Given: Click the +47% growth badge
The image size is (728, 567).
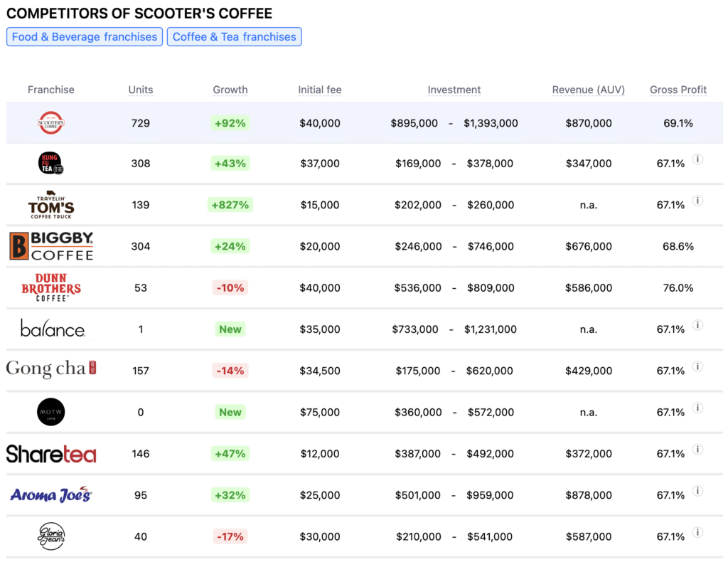Looking at the screenshot, I should pyautogui.click(x=230, y=454).
